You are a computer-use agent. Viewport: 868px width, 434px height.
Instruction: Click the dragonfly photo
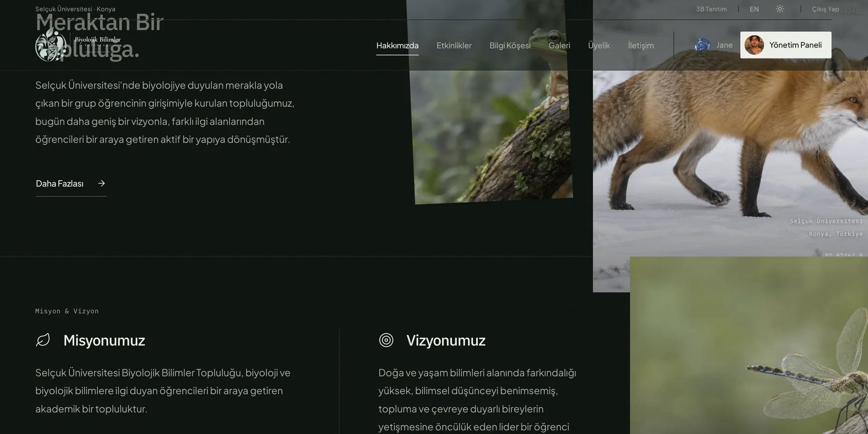(749, 345)
